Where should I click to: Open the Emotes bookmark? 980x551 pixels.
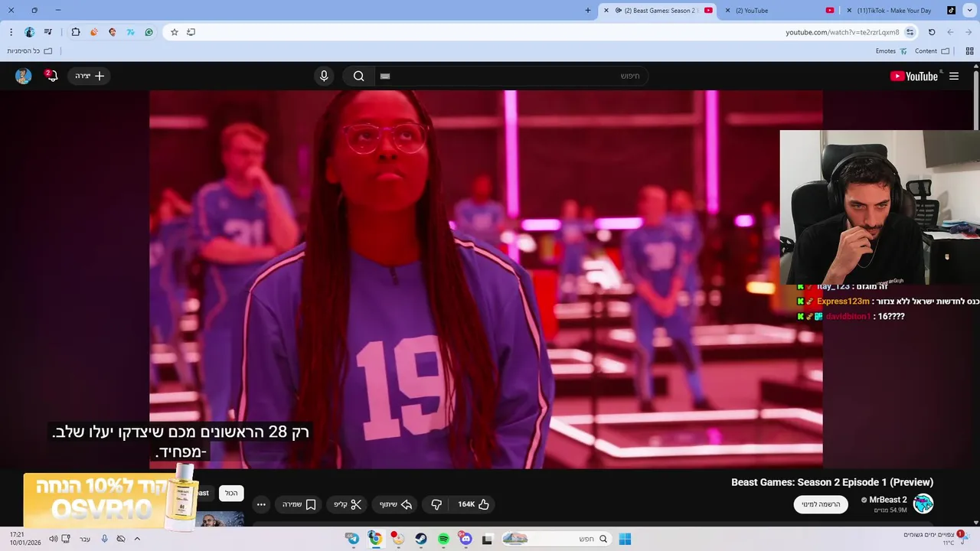point(891,51)
